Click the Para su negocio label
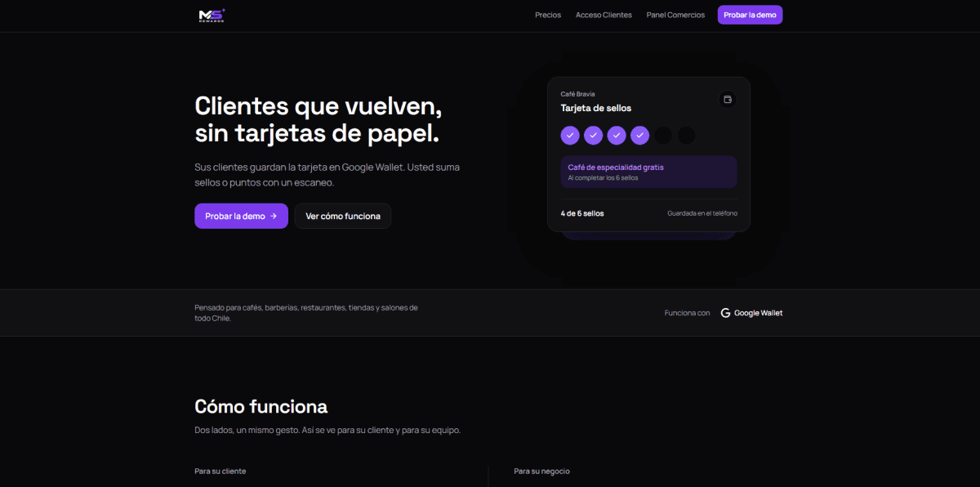The width and height of the screenshot is (980, 487). point(542,471)
